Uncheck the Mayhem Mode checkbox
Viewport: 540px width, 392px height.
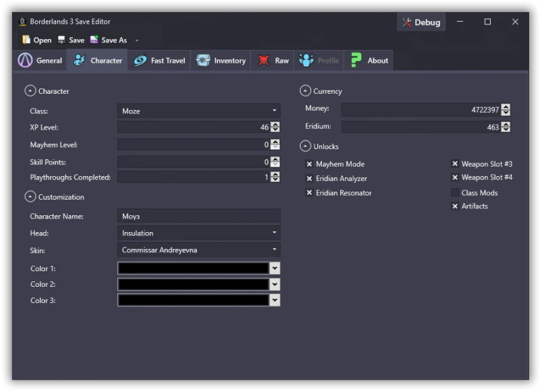[309, 164]
